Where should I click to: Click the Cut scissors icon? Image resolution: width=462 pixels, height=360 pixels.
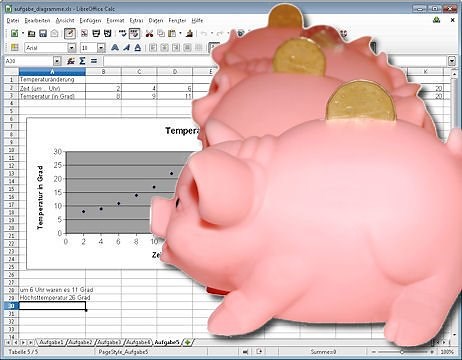(149, 33)
